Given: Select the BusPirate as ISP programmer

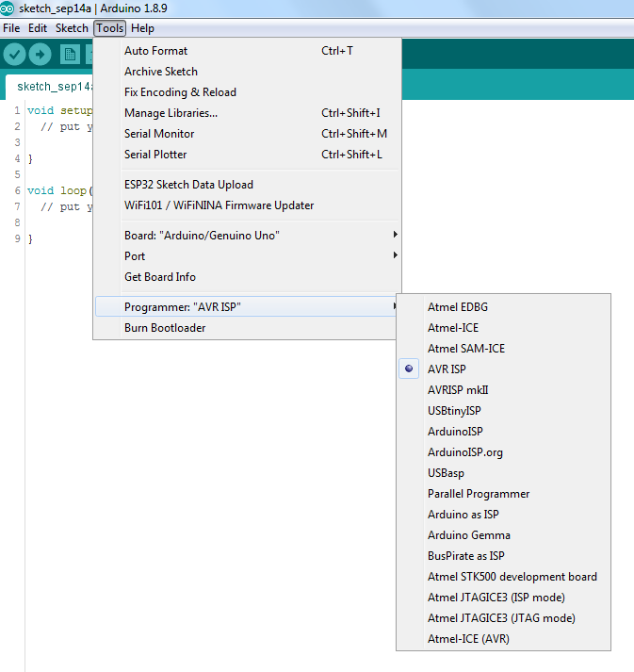Looking at the screenshot, I should [503, 556].
